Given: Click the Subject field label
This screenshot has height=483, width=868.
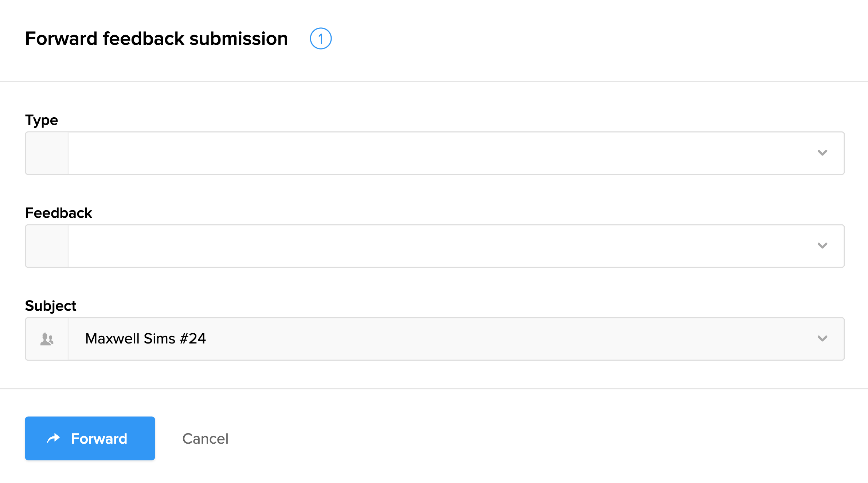Looking at the screenshot, I should (51, 306).
